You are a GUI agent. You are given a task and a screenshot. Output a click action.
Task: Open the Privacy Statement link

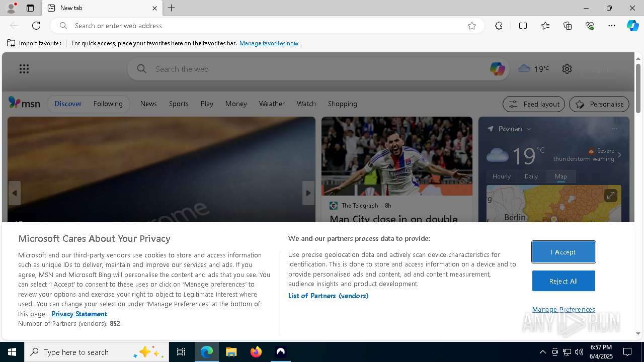(79, 314)
